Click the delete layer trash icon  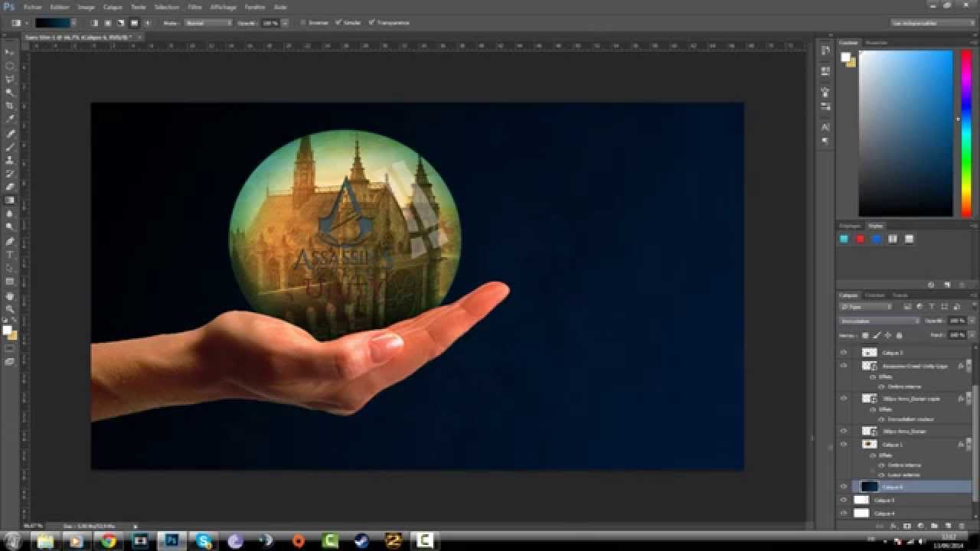[962, 527]
